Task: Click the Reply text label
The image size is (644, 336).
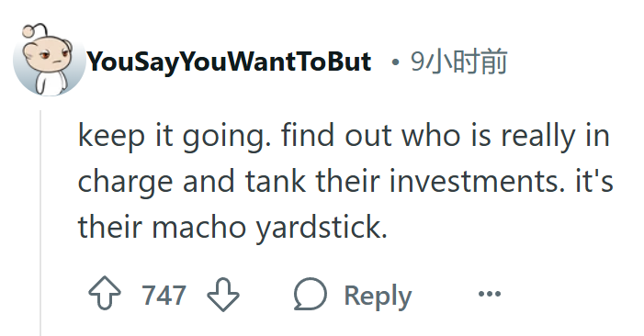Action: 378,296
